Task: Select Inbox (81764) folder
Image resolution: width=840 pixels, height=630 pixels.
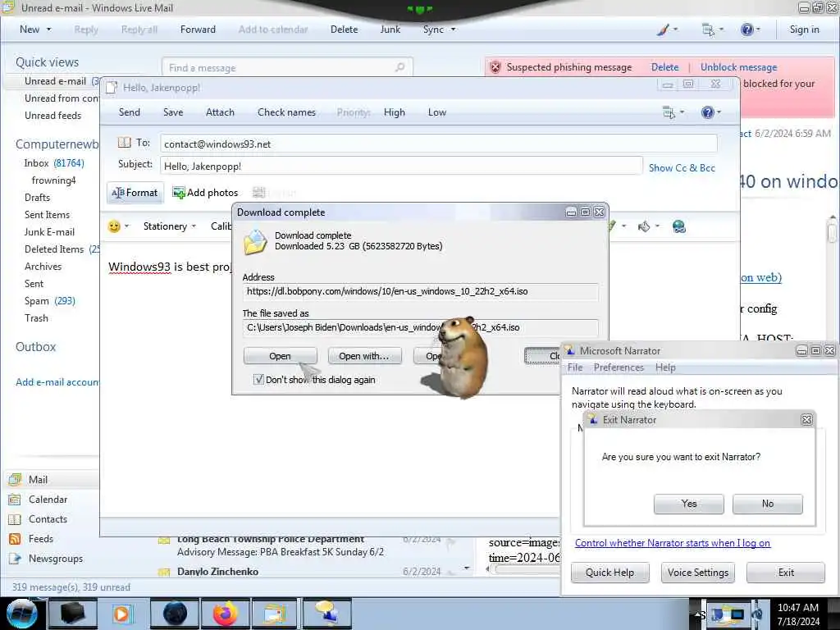Action: click(x=53, y=163)
